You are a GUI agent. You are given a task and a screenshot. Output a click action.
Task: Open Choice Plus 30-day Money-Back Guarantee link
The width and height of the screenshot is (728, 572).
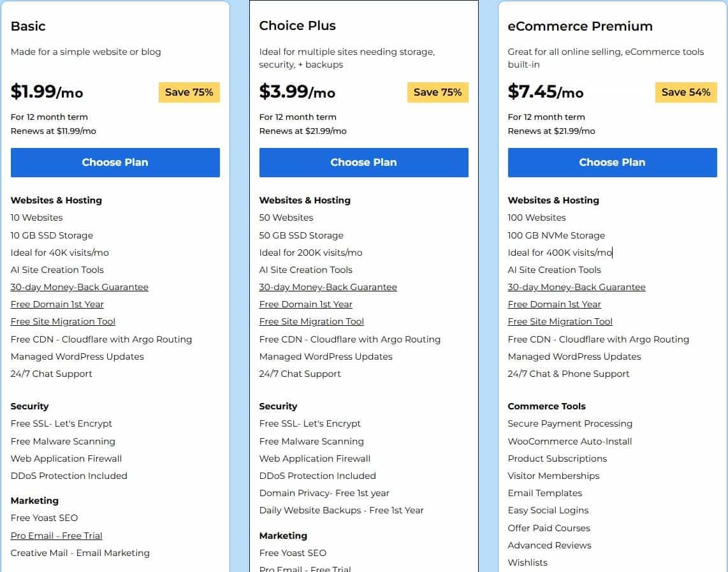(x=328, y=287)
